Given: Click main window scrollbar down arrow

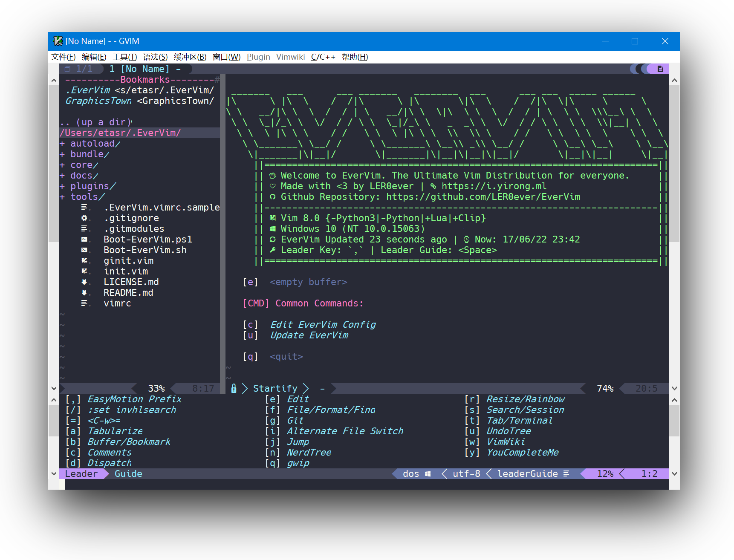Looking at the screenshot, I should click(674, 388).
